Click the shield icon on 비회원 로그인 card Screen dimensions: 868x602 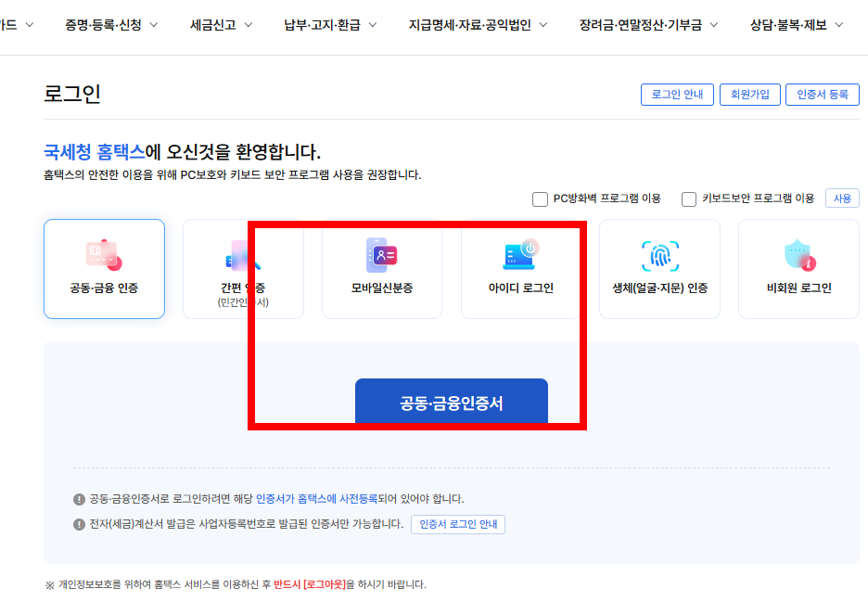(798, 252)
